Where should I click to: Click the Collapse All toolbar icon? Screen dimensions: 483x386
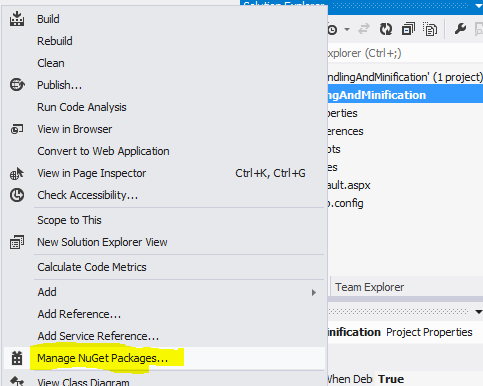408,29
